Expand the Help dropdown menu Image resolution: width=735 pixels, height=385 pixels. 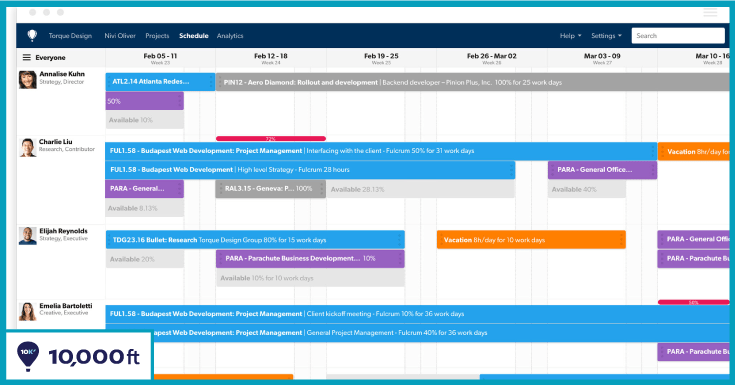click(x=570, y=36)
